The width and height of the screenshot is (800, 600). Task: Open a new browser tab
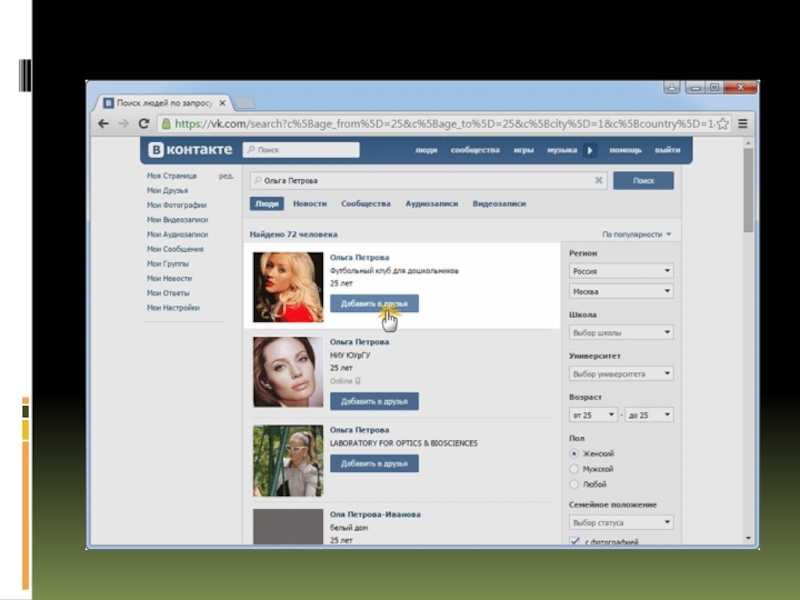[245, 104]
